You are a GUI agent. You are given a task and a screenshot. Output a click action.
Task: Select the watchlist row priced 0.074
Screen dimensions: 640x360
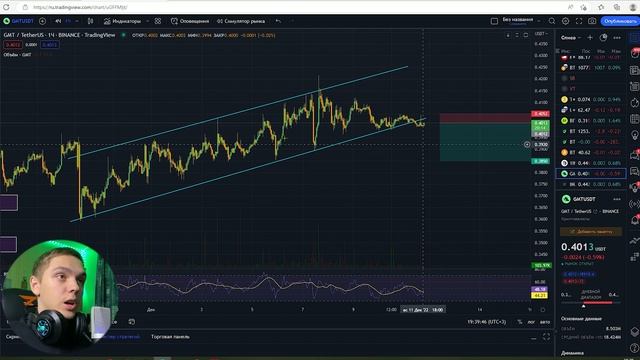click(591, 99)
